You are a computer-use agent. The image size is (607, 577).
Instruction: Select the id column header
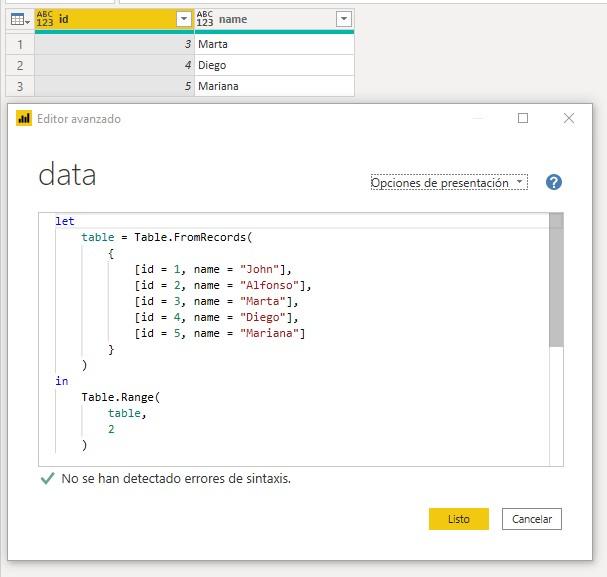point(110,19)
